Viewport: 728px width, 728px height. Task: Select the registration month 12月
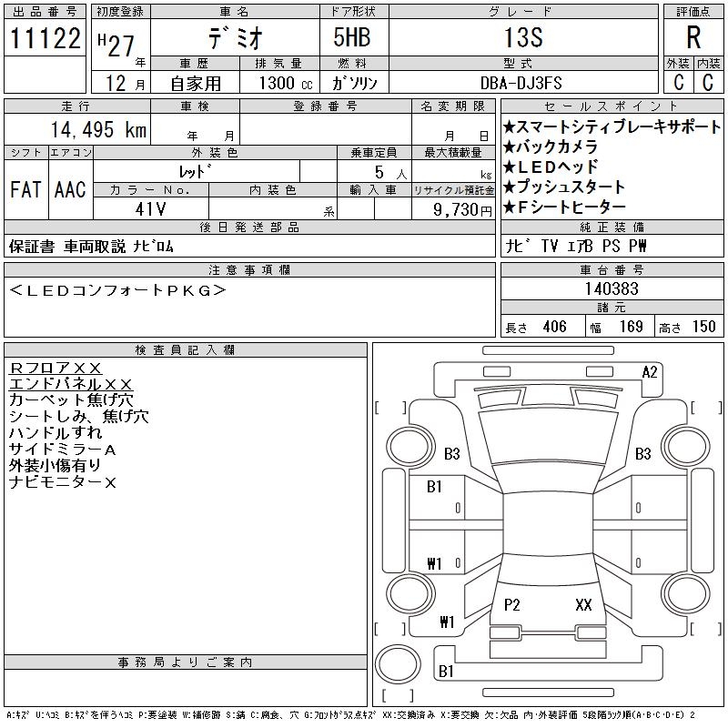[125, 83]
